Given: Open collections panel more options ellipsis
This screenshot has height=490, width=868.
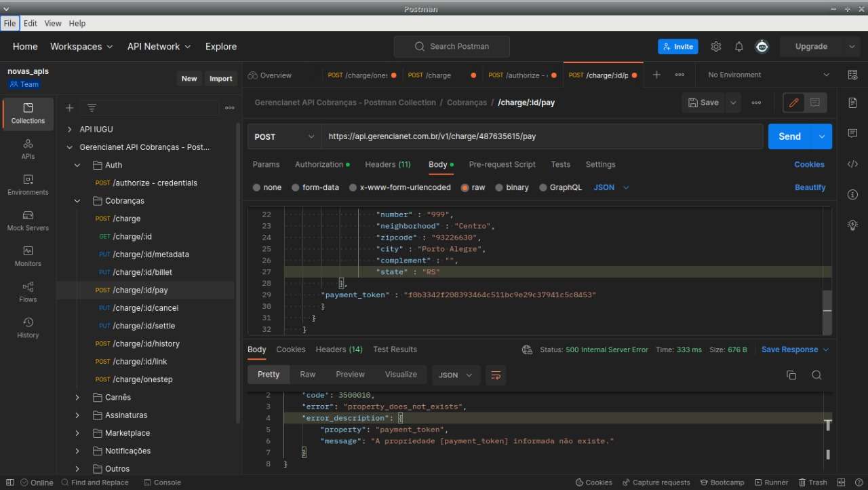Looking at the screenshot, I should click(230, 108).
